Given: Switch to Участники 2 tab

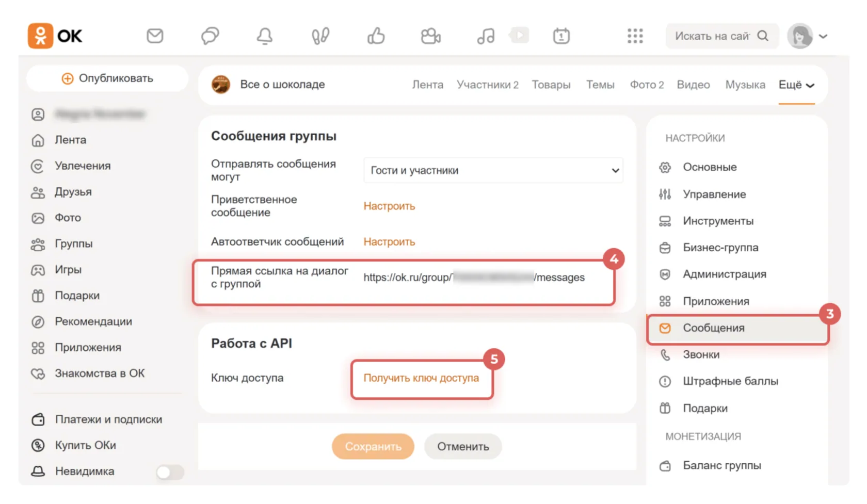Looking at the screenshot, I should coord(487,85).
